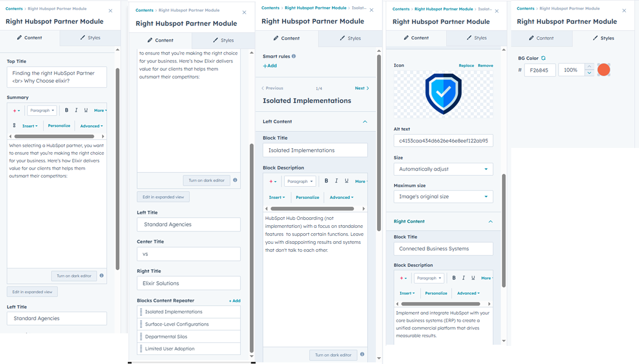
Task: Click the shield icon image preview
Action: pos(444,94)
